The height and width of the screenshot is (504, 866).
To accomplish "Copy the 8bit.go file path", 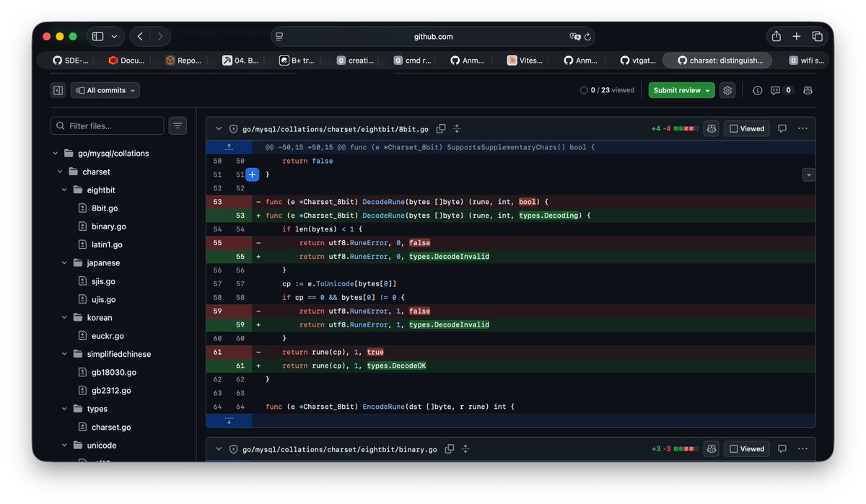I will click(x=440, y=129).
